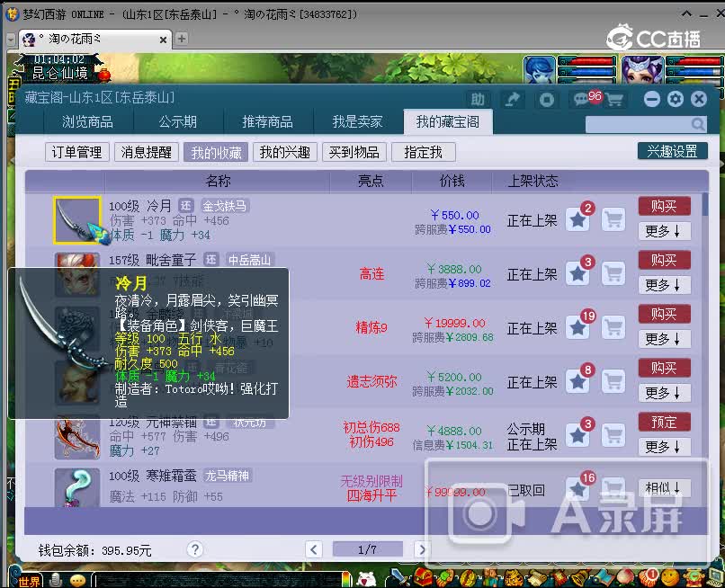Expand 更多 menu for 毗舍童子
This screenshot has width=725, height=588.
point(664,285)
